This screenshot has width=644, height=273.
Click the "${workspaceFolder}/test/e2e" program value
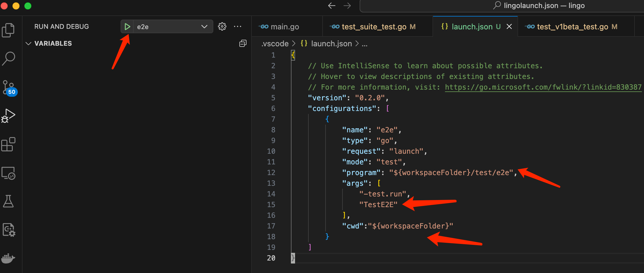coord(451,173)
